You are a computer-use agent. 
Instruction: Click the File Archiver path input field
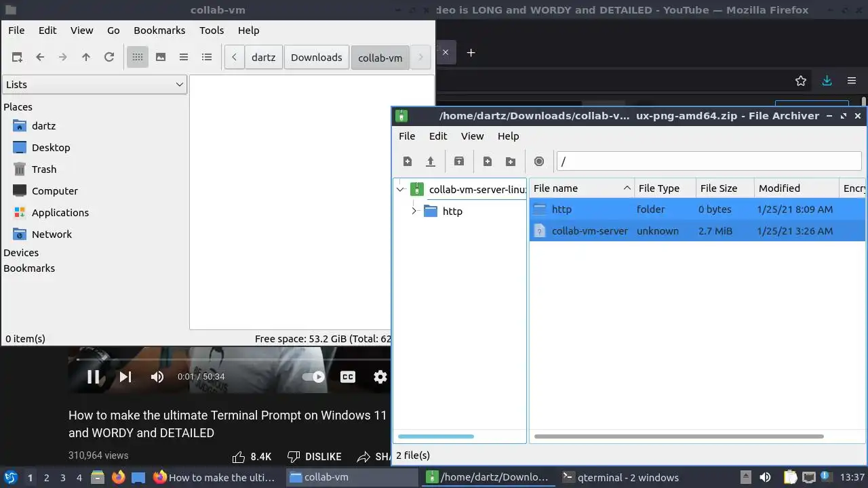709,161
